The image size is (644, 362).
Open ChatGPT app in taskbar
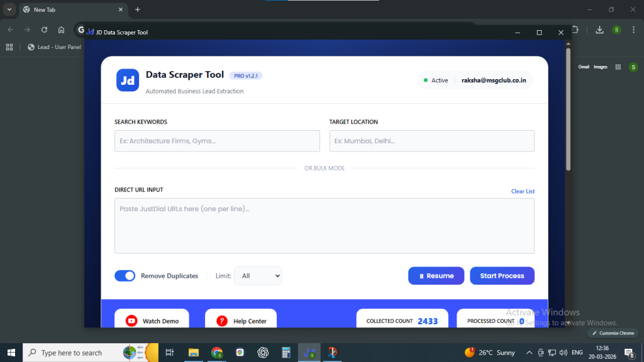(x=263, y=353)
